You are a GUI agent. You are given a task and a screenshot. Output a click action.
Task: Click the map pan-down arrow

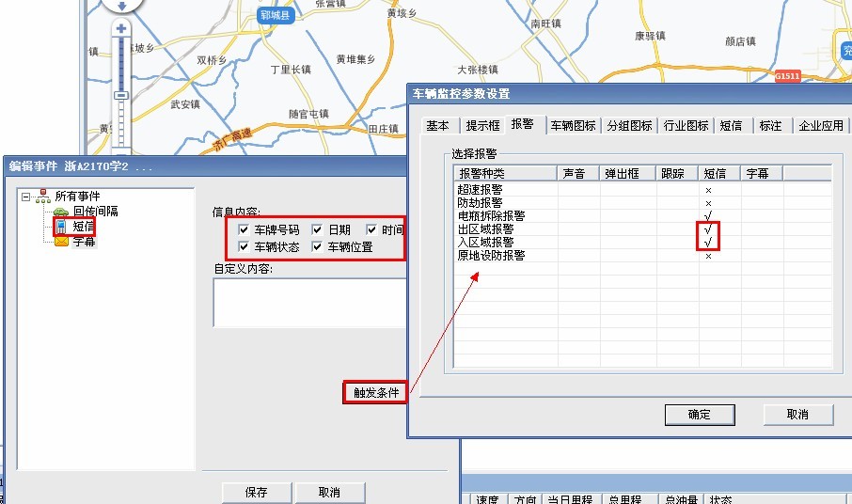121,6
